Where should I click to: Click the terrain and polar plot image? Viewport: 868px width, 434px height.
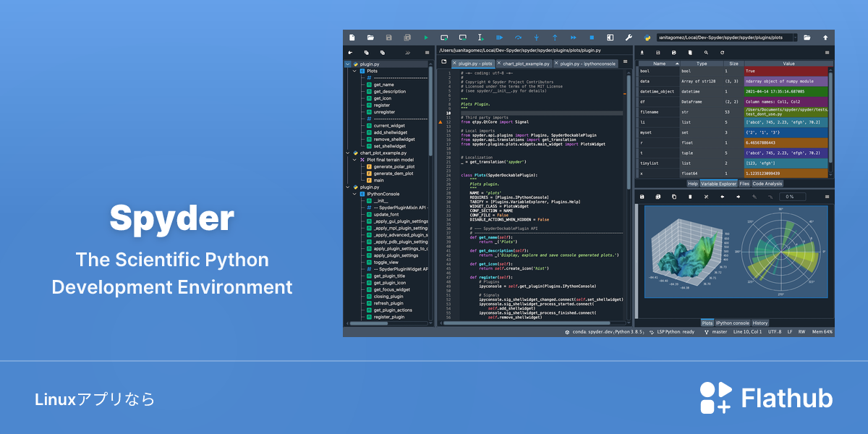[736, 252]
